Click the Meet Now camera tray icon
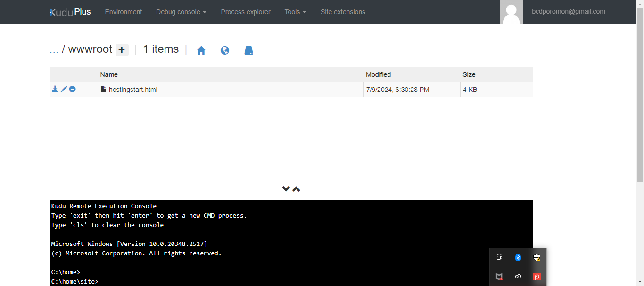 499,258
